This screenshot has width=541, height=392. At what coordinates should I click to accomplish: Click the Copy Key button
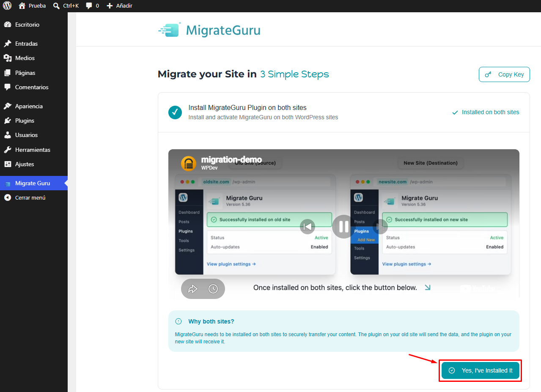(x=504, y=74)
